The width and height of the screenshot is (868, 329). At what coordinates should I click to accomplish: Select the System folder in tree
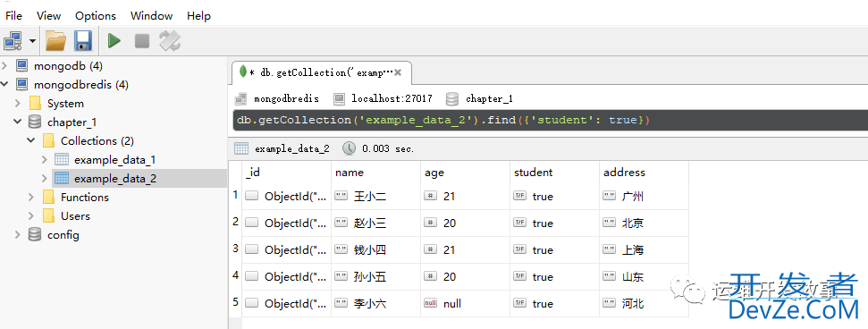65,104
